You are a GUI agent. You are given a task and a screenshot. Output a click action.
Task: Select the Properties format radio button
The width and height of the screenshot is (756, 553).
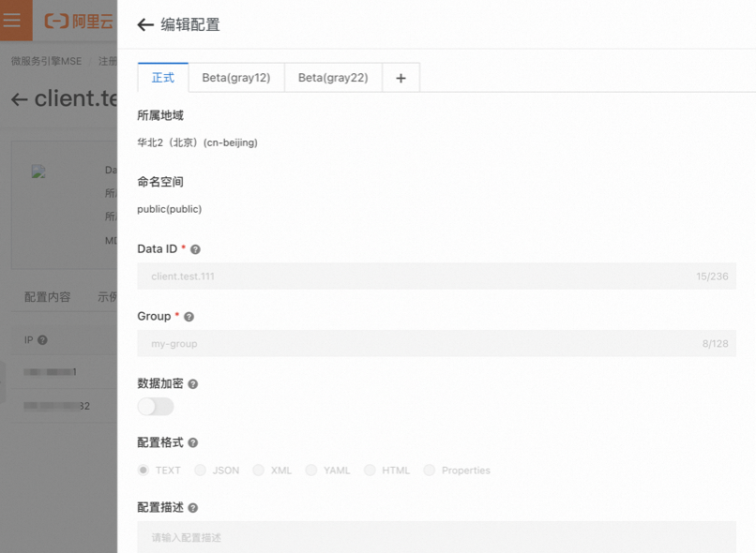[429, 471]
